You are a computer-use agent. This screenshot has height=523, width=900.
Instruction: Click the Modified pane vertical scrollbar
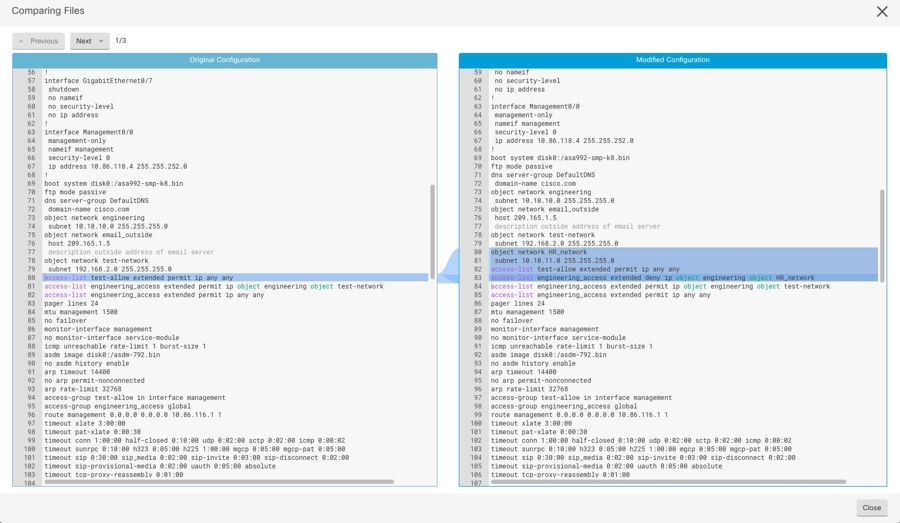[882, 235]
